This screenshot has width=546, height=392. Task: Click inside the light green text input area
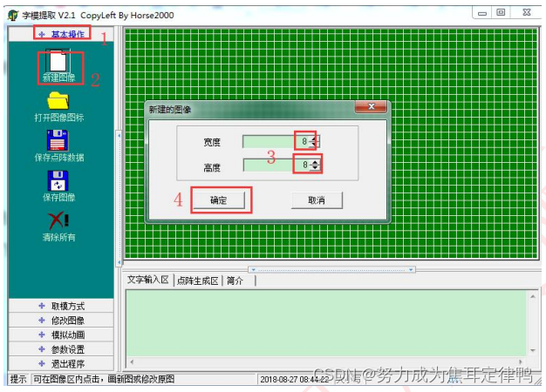(325, 323)
